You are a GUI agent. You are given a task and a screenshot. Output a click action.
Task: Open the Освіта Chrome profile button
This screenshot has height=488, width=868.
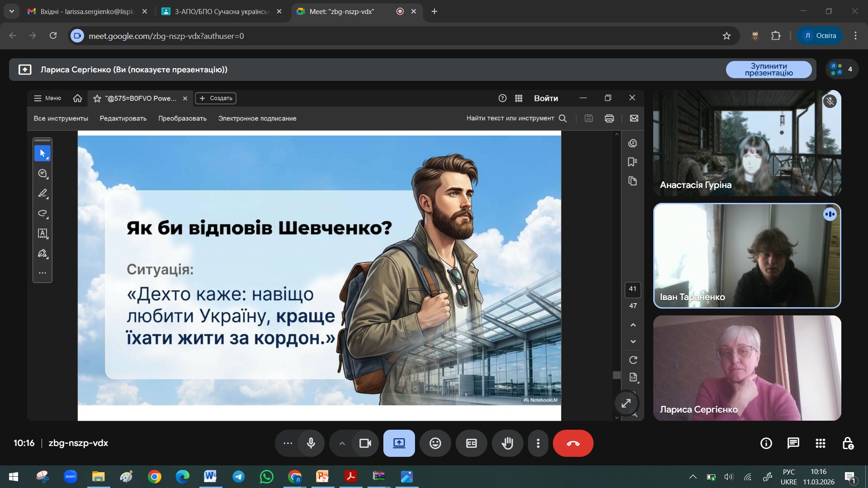tap(819, 36)
